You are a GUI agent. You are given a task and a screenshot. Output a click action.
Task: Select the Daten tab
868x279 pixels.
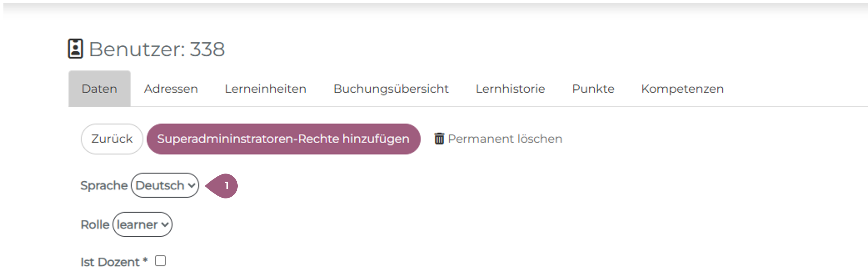[99, 89]
